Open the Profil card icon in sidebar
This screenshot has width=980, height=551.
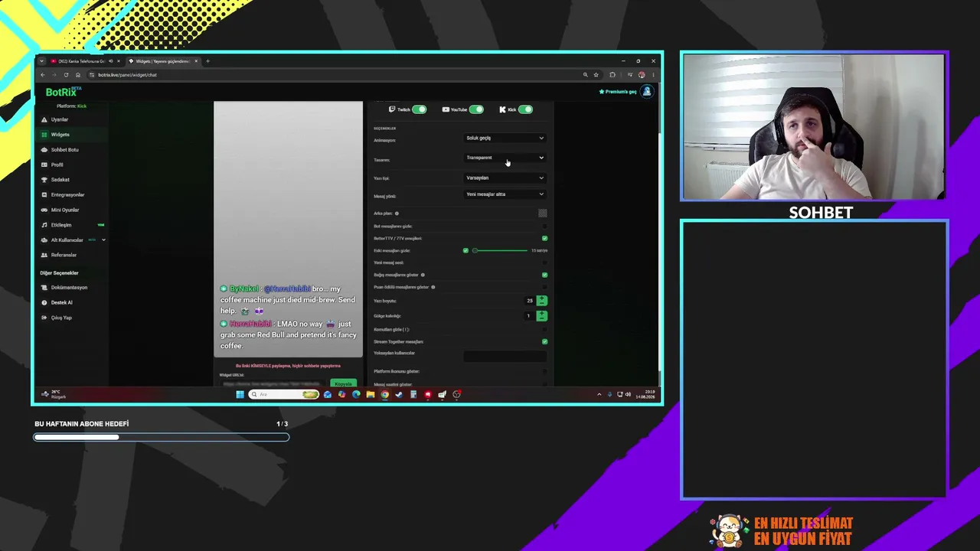(x=44, y=165)
